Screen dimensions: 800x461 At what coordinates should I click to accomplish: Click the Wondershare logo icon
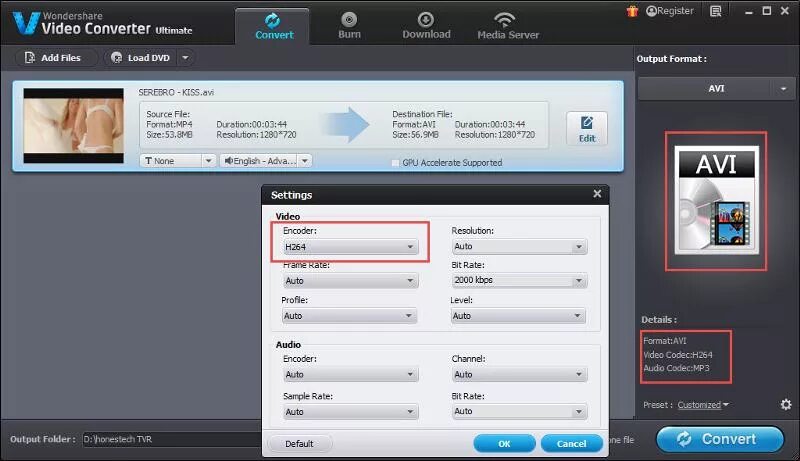pos(27,23)
